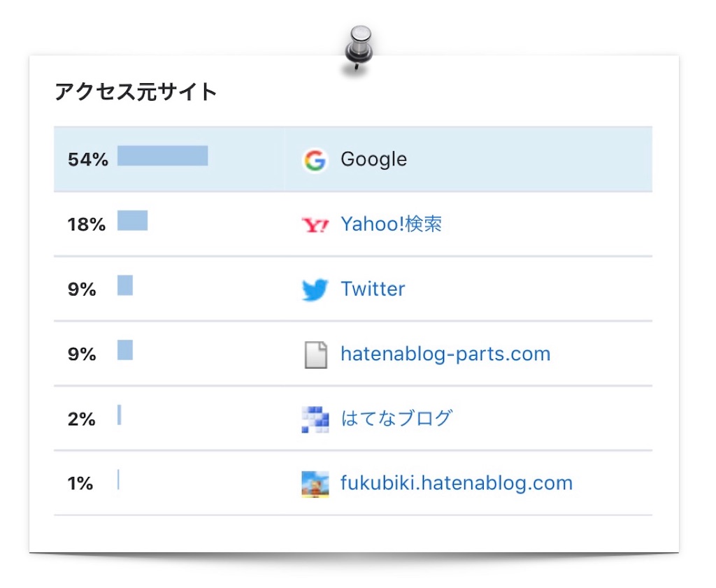Screen dimensions: 716x588
Task: Click the fukubiki.hatenablog.com thumbnail icon
Action: [x=315, y=484]
